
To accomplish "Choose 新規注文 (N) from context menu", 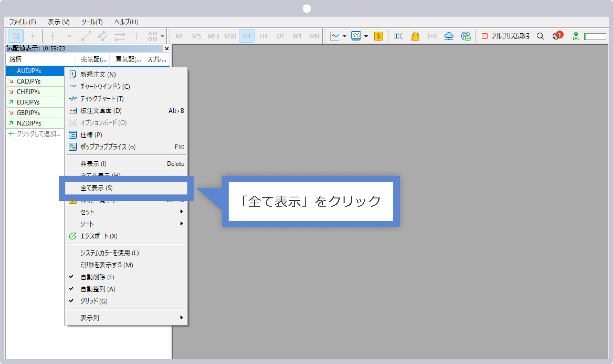I will tap(126, 74).
